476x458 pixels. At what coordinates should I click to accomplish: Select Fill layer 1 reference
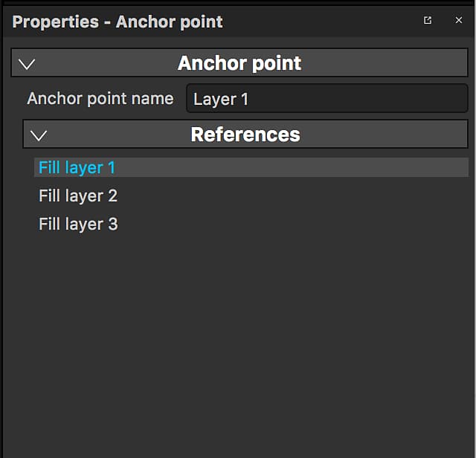coord(251,167)
